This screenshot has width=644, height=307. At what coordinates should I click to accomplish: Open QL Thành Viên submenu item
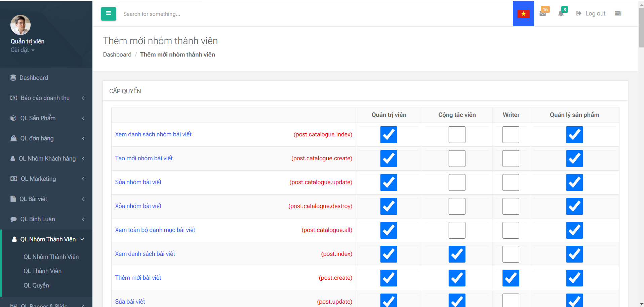[42, 271]
